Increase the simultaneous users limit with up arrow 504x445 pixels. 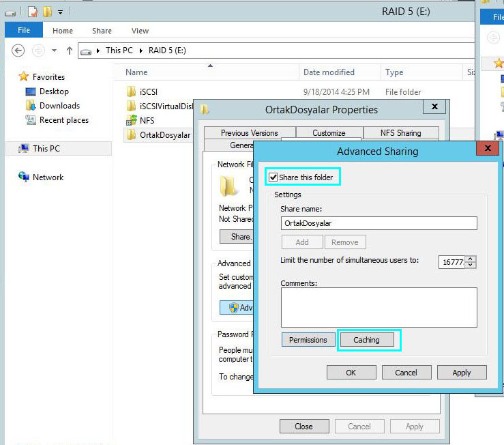(x=471, y=259)
